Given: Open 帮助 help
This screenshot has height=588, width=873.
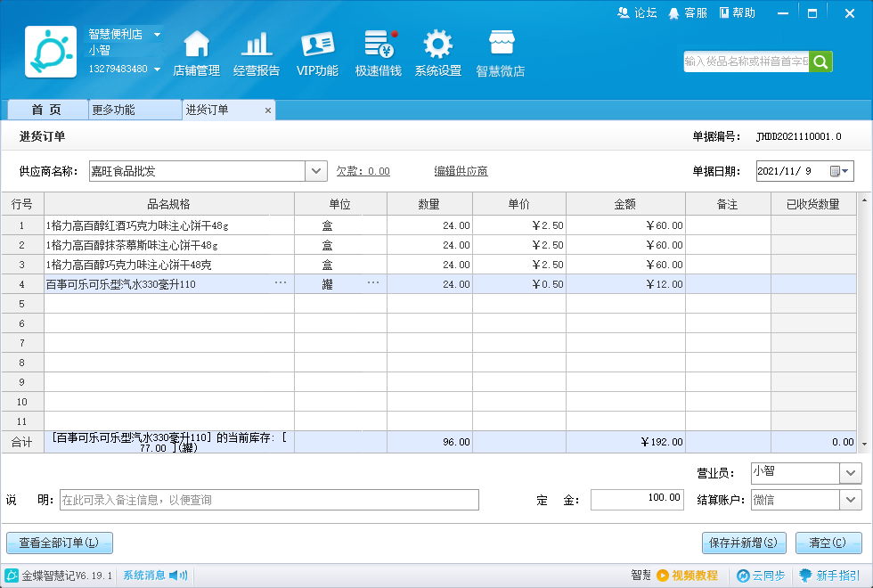Looking at the screenshot, I should [738, 12].
